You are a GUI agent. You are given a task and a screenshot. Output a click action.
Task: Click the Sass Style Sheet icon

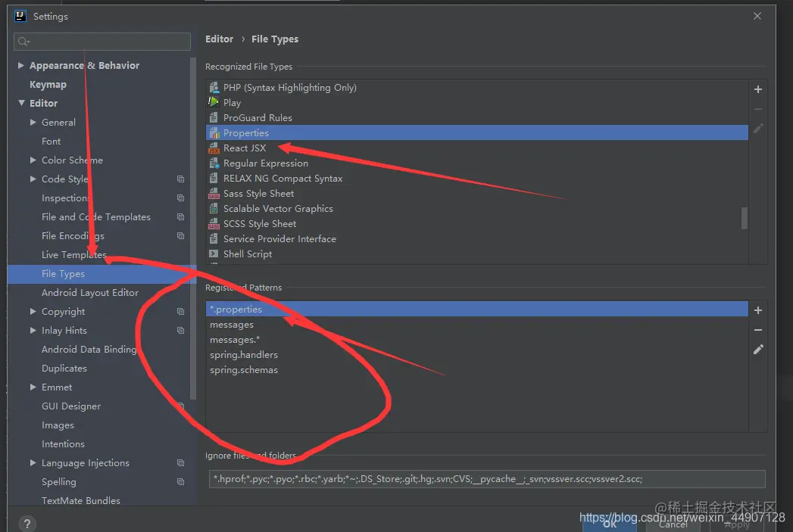pyautogui.click(x=214, y=194)
